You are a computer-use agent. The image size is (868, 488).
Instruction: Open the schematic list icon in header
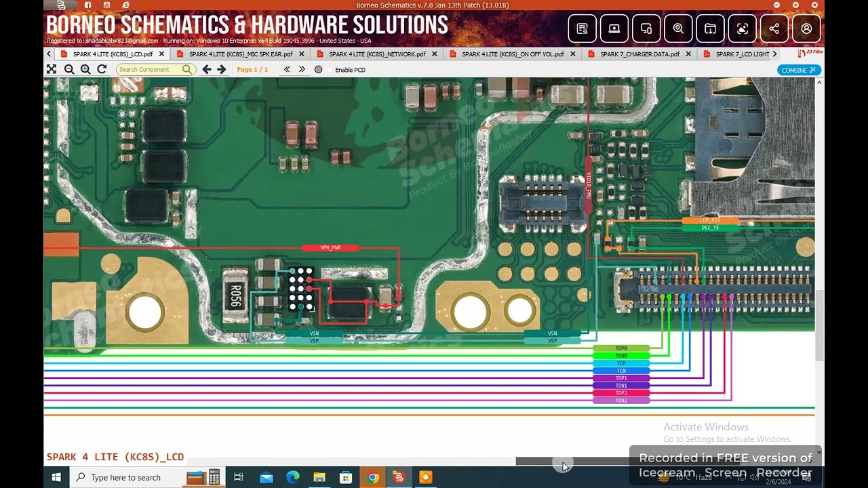tap(582, 28)
